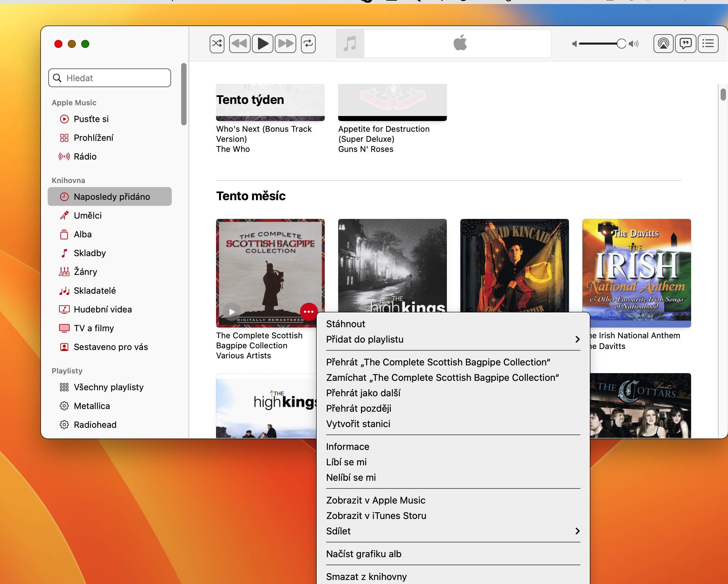Open Rádio in the Apple Music sidebar
The image size is (728, 584).
(85, 156)
